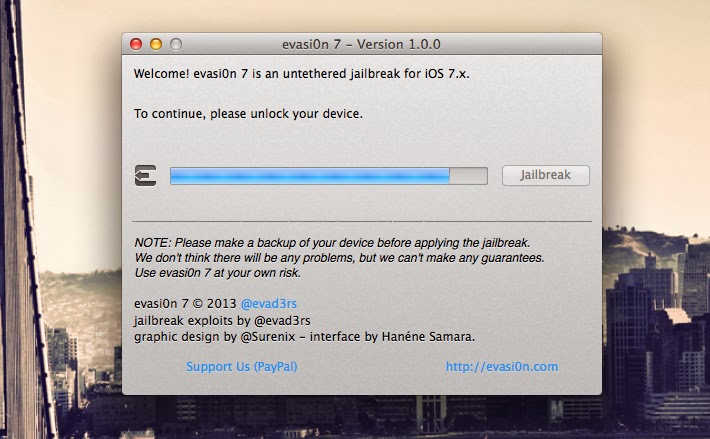Click 'To continue, please unlock your device.' text
710x439 pixels.
248,114
